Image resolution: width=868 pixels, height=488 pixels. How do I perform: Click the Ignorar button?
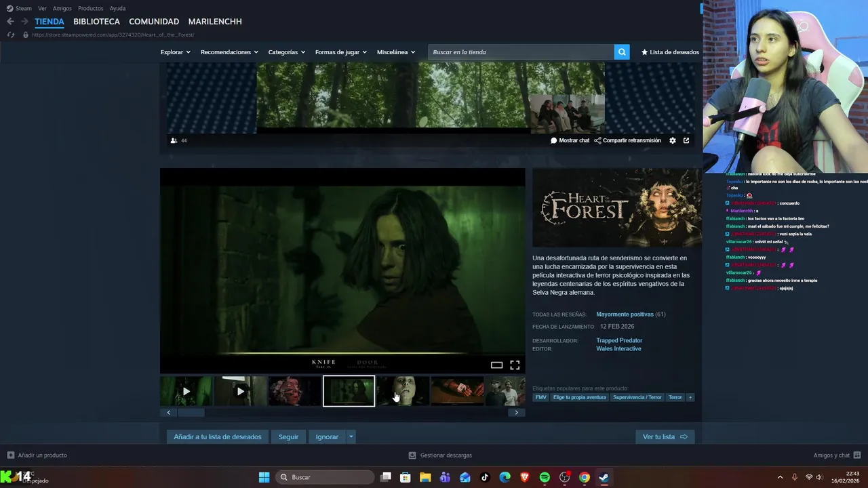coord(327,436)
